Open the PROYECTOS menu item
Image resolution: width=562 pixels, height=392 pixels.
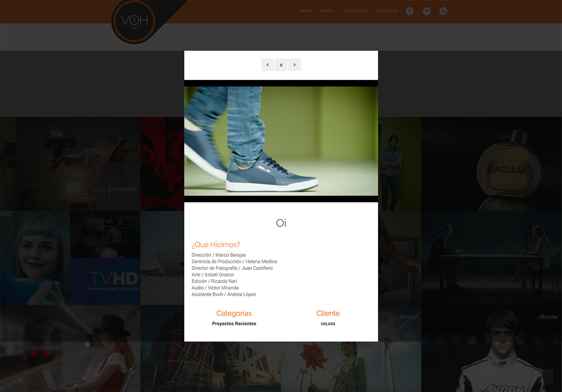[x=356, y=11]
